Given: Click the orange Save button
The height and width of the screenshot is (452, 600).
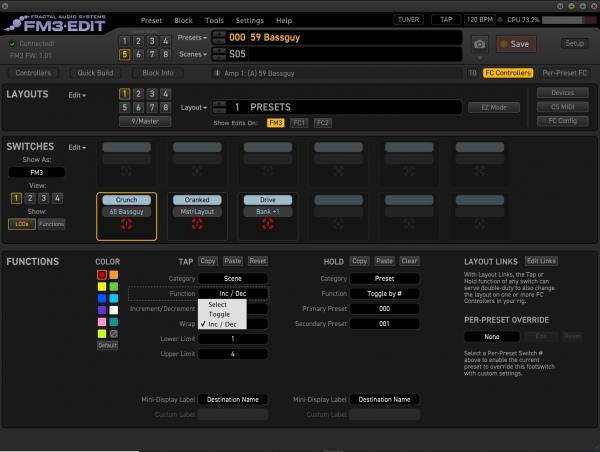Looking at the screenshot, I should click(x=516, y=44).
